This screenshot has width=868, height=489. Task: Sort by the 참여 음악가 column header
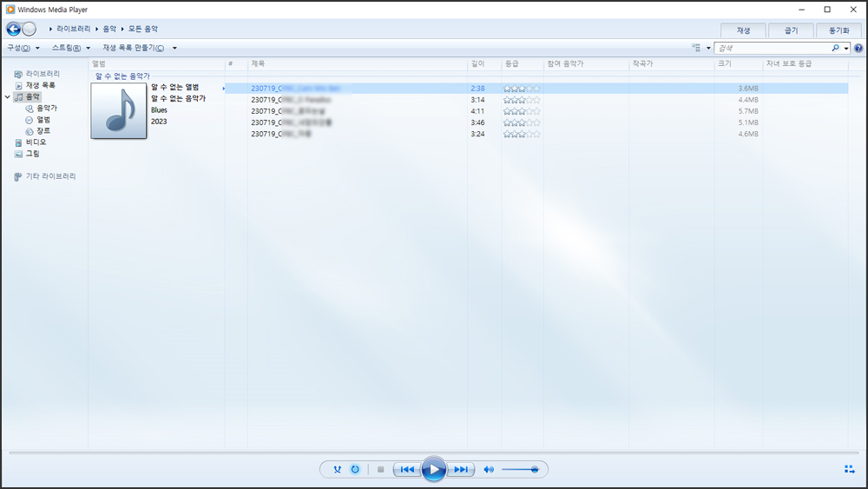click(x=586, y=64)
